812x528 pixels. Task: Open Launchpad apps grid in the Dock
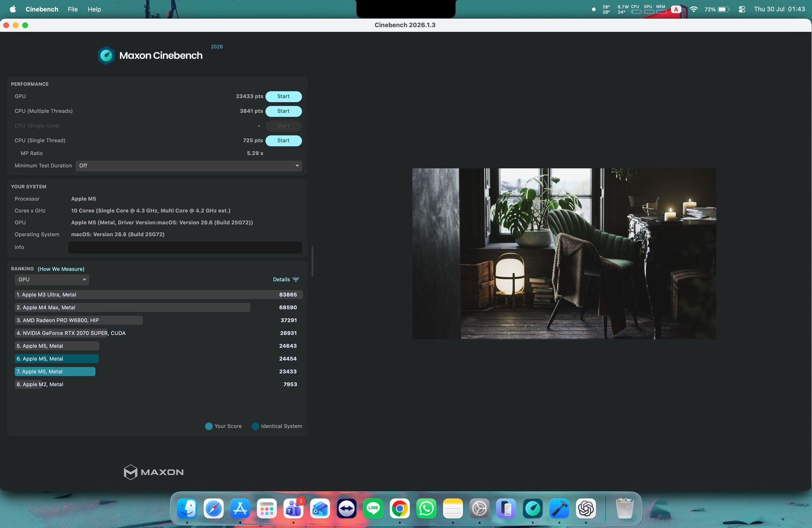267,509
